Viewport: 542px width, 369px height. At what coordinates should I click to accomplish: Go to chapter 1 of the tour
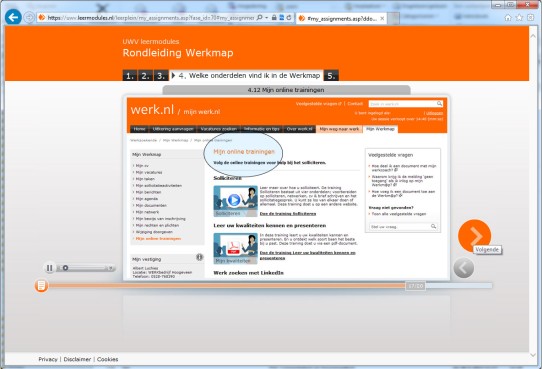point(130,75)
